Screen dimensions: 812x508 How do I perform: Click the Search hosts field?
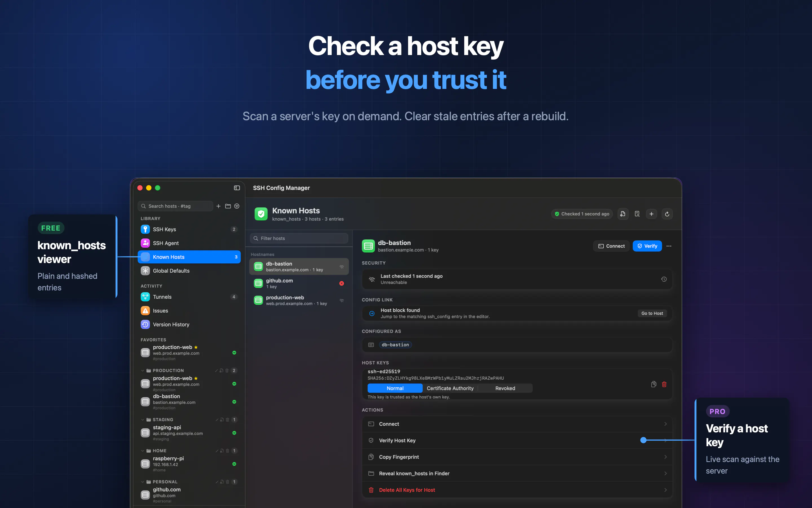175,206
